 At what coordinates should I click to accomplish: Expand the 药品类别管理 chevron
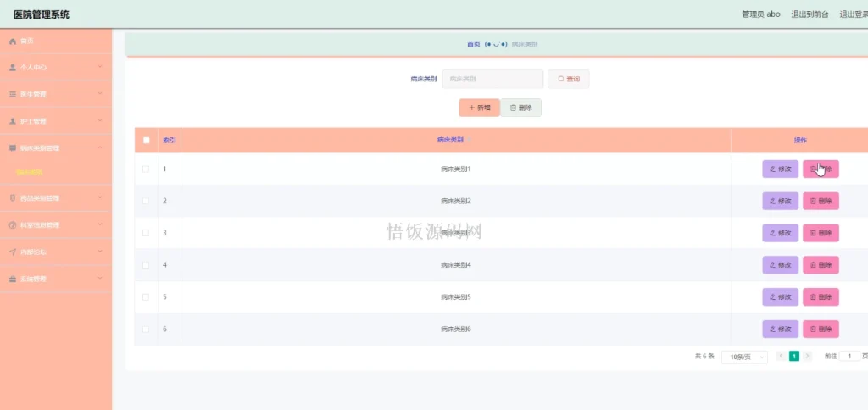(100, 197)
